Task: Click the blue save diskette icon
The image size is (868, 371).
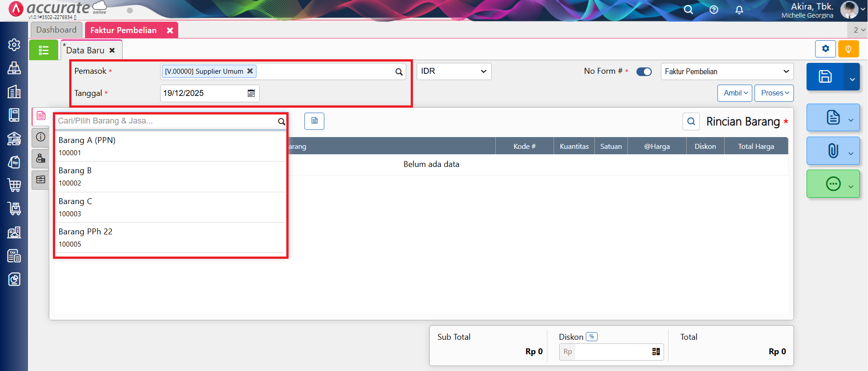Action: click(x=825, y=76)
